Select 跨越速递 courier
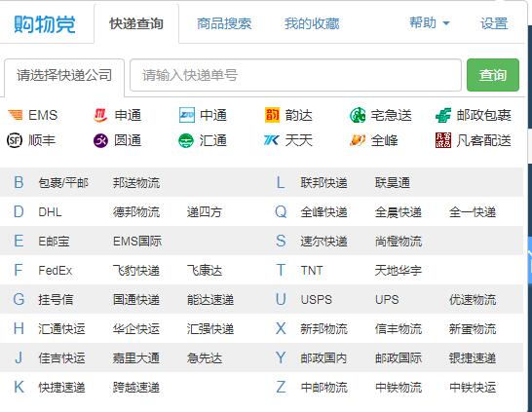 pyautogui.click(x=136, y=388)
